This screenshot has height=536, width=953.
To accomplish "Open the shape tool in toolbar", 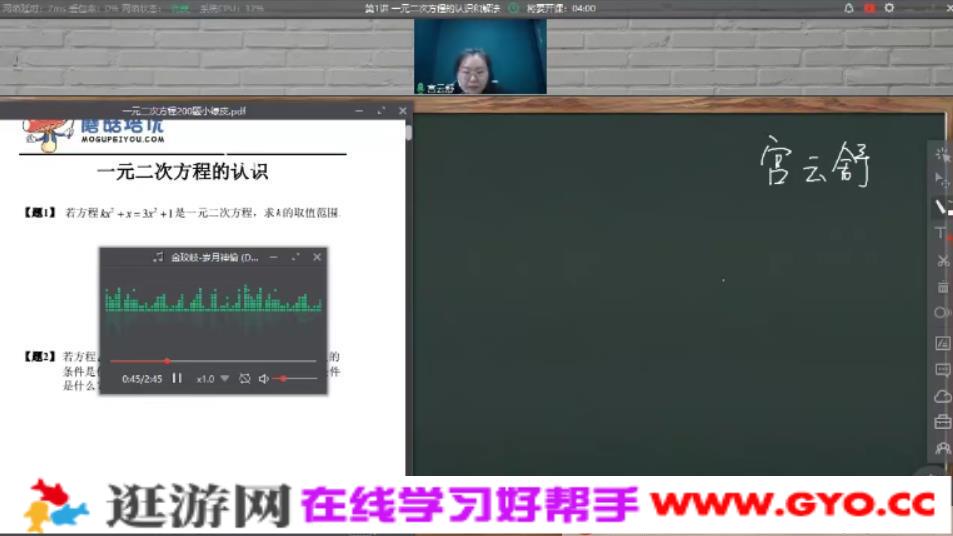I will (942, 314).
